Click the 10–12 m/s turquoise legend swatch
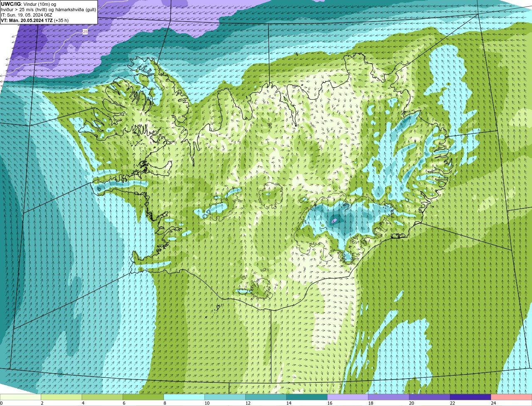Image resolution: width=532 pixels, height=406 pixels. point(225,397)
